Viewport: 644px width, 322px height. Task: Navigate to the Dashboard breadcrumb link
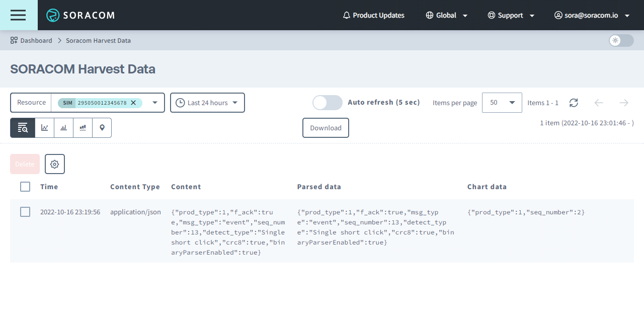coord(36,40)
